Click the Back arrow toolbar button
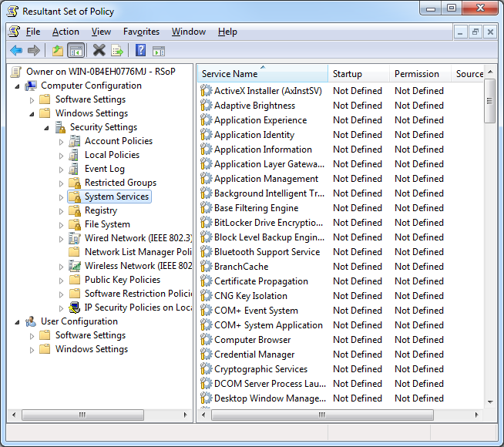Image resolution: width=504 pixels, height=447 pixels. [16, 50]
